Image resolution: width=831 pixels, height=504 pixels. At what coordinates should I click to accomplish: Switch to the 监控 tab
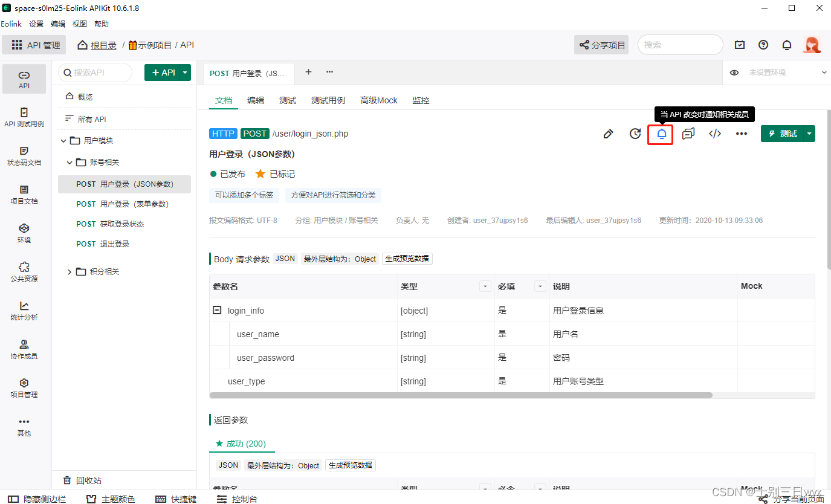coord(421,100)
